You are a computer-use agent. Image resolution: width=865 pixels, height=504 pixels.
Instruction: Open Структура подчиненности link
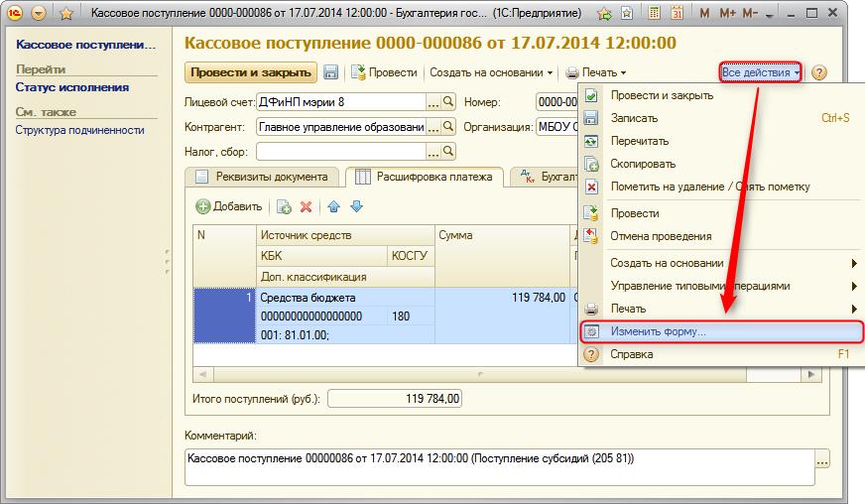click(80, 130)
